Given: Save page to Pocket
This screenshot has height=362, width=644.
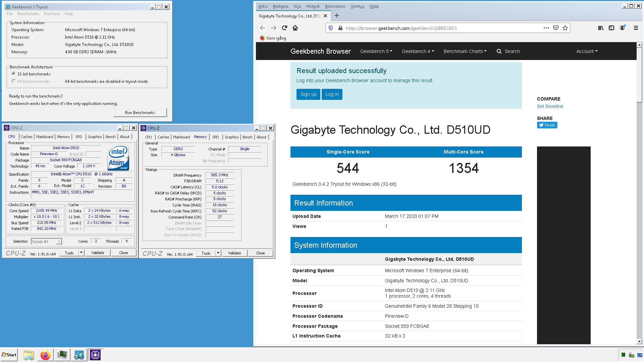Looking at the screenshot, I should tap(556, 28).
